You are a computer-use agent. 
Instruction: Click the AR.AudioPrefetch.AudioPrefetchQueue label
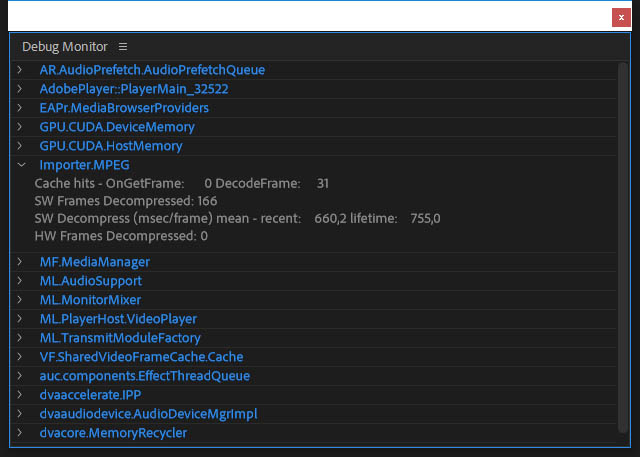tap(152, 70)
